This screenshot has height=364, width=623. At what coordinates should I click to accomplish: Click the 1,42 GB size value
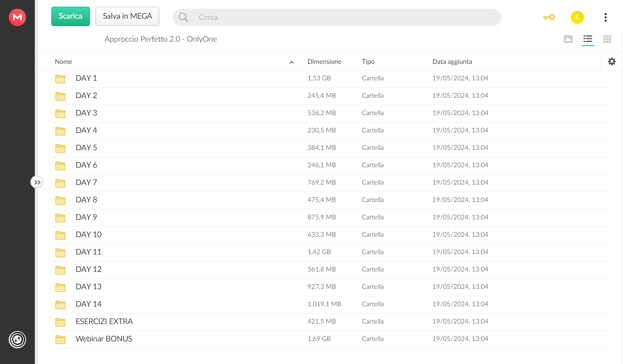(319, 252)
